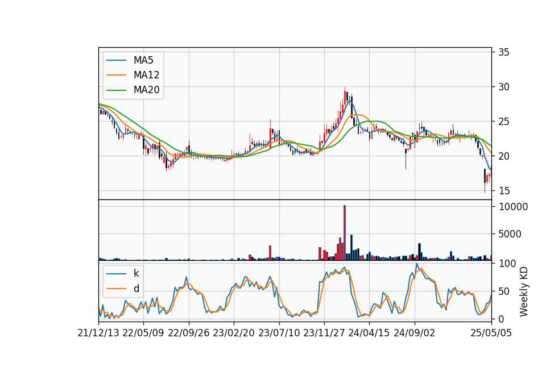Click date label 25/05/05
The image size is (546, 392).
point(491,333)
